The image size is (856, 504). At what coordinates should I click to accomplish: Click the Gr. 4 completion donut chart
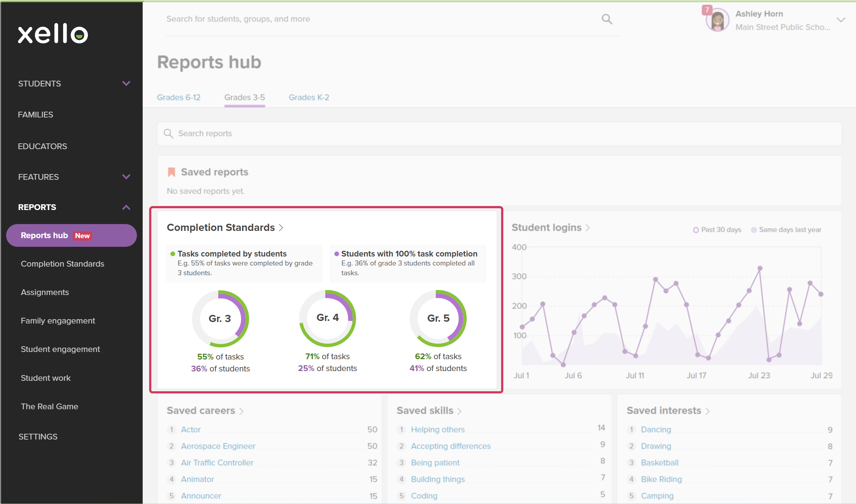[x=327, y=318]
